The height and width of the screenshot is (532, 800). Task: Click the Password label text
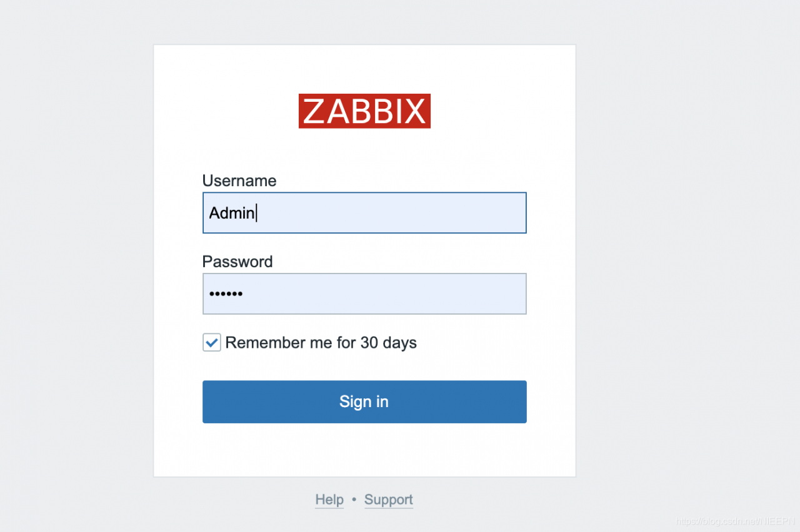237,261
